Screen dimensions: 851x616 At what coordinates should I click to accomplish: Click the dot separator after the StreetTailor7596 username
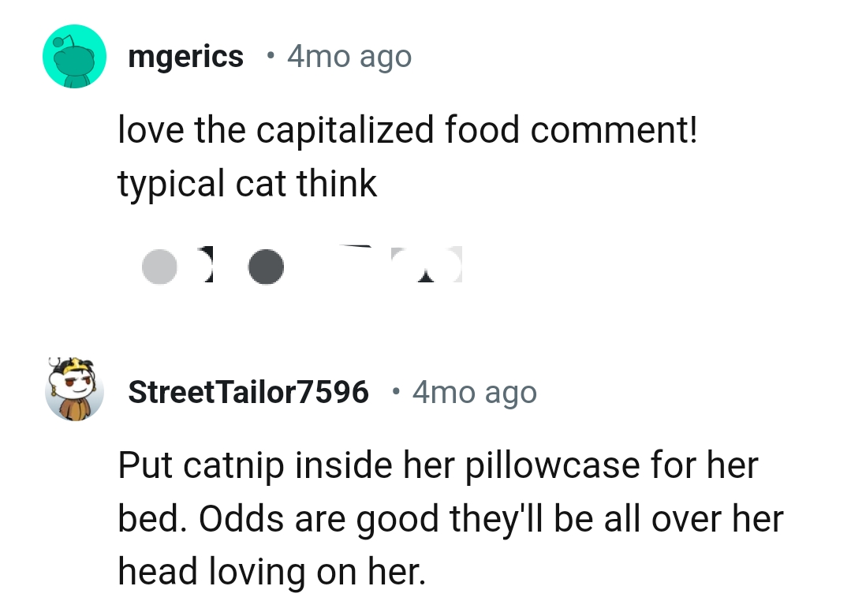[x=395, y=392]
